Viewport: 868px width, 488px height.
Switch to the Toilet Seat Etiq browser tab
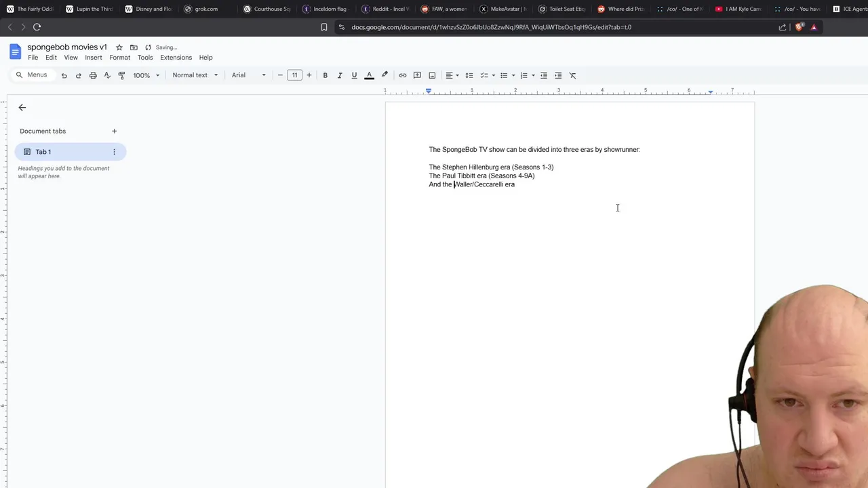point(561,9)
